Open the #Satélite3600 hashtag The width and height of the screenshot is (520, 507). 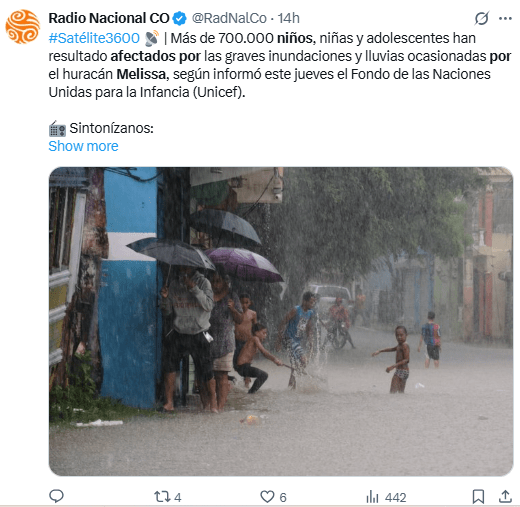[94, 38]
